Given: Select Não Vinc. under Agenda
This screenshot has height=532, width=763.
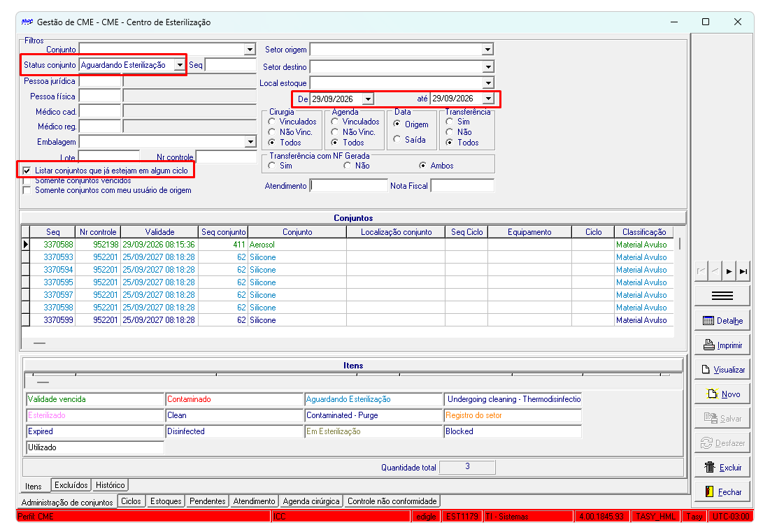Looking at the screenshot, I should pos(335,132).
